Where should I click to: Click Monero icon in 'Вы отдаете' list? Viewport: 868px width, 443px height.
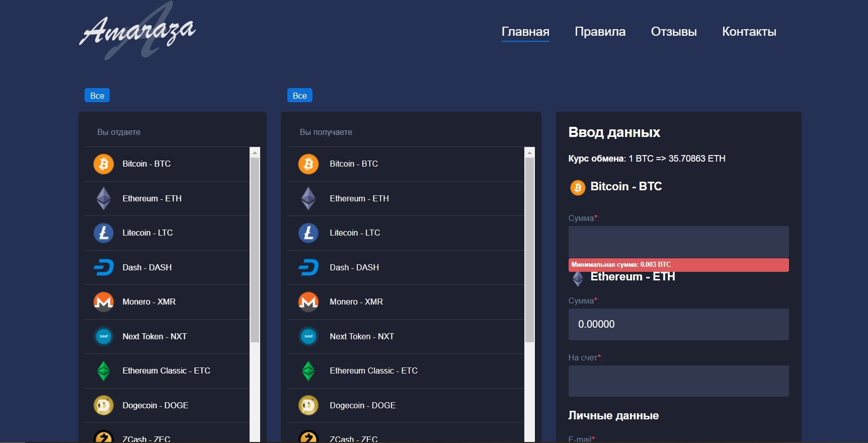pos(104,302)
